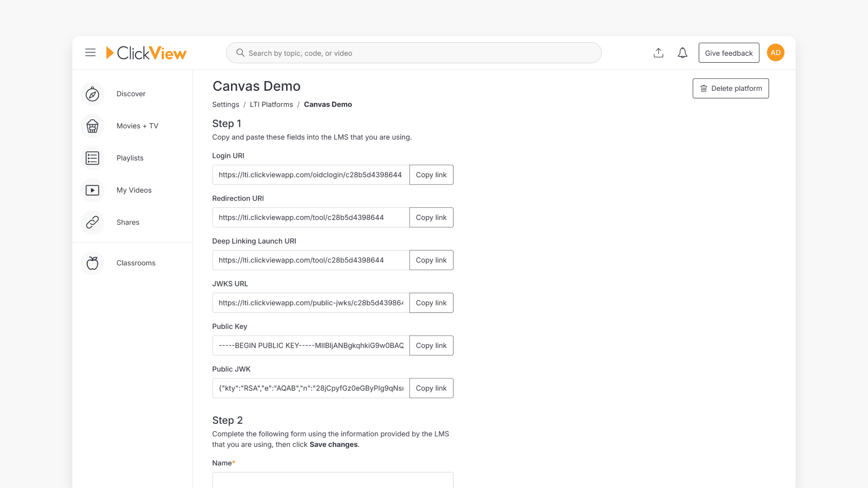
Task: Click the ClickView logo
Action: [x=146, y=52]
